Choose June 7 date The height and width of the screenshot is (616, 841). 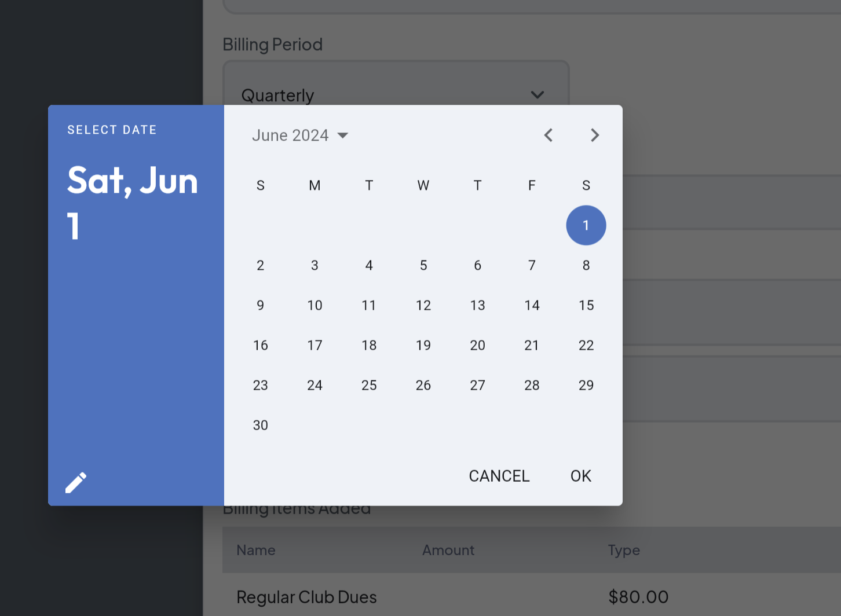click(x=532, y=265)
